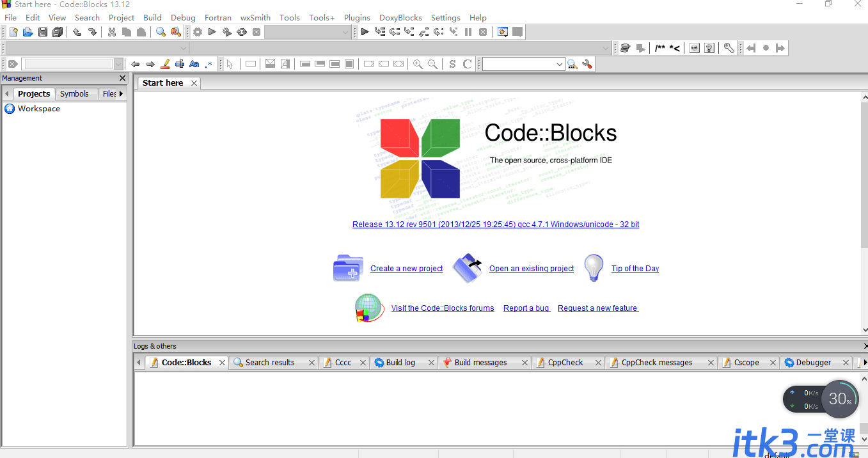The height and width of the screenshot is (458, 868).
Task: Toggle the C comment toggle icon
Action: pos(468,64)
